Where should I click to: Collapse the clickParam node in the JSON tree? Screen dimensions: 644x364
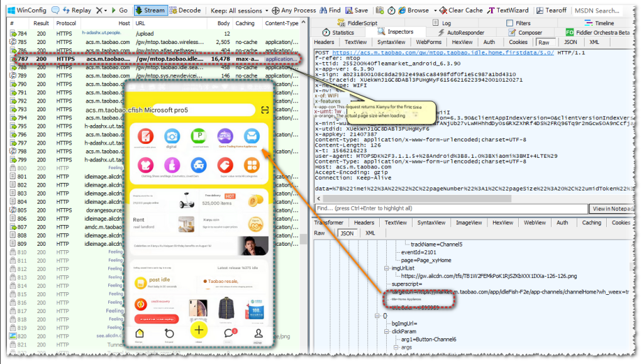point(387,331)
